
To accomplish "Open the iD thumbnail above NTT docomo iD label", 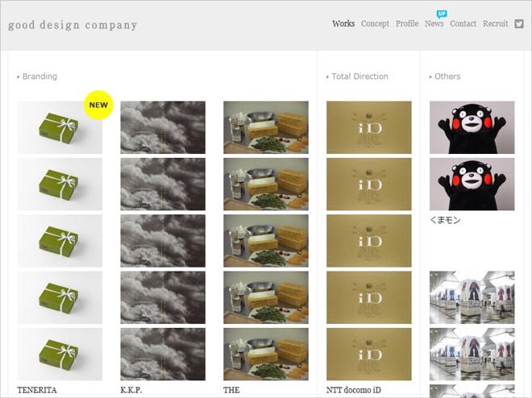I will [x=369, y=354].
